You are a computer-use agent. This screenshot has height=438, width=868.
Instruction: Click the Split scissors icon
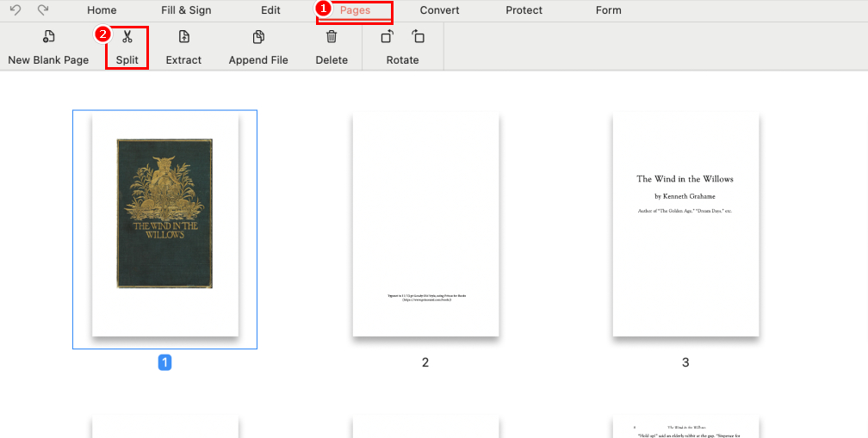coord(127,36)
